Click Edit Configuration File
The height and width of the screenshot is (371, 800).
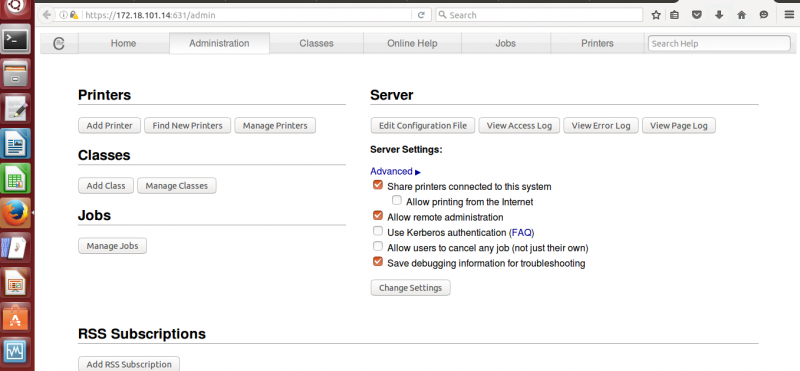[422, 126]
